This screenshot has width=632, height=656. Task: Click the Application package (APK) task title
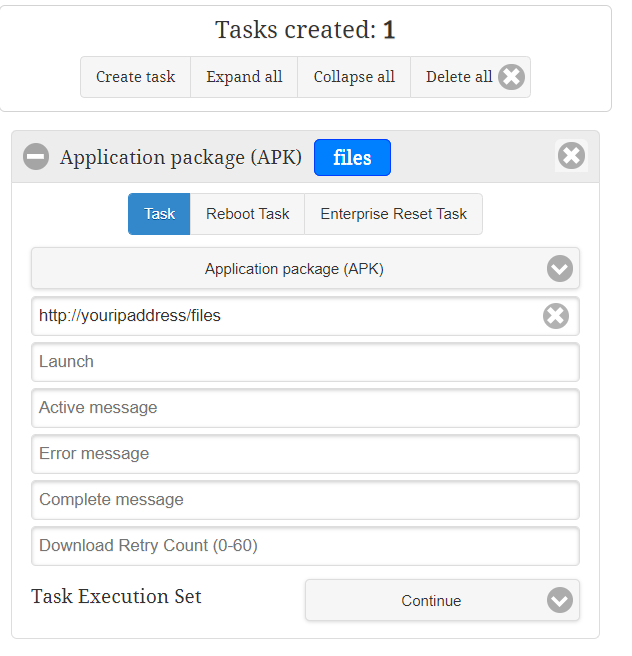click(x=181, y=158)
